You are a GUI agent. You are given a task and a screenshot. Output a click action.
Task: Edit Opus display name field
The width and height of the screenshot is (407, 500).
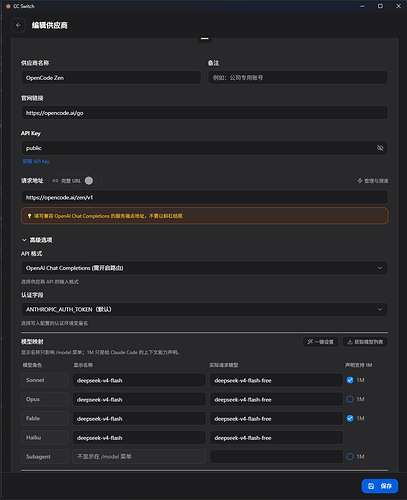click(139, 399)
